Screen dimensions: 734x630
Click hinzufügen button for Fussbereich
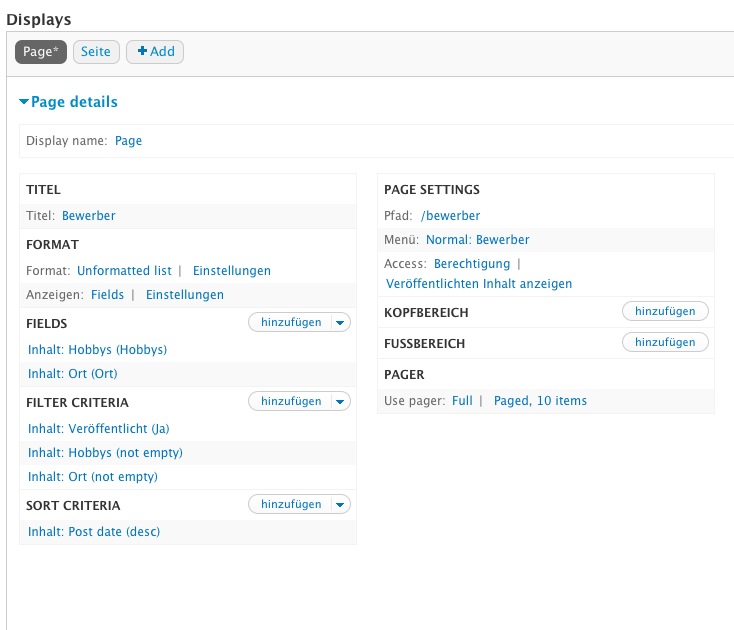click(665, 342)
